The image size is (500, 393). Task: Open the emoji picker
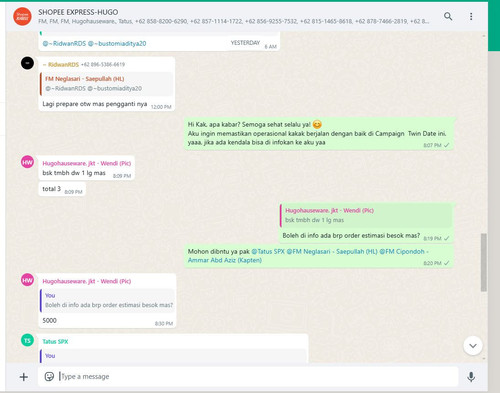click(49, 377)
